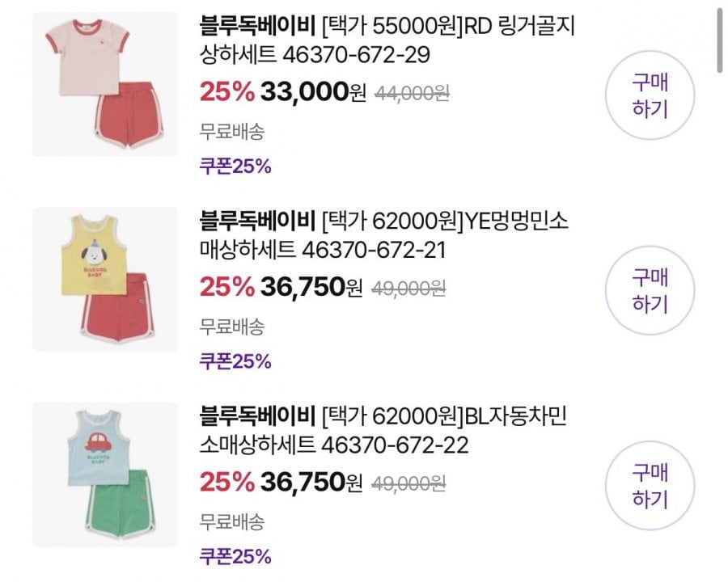Click 블루독베이비 brand on the RD 링거골지 listing
Image resolution: width=728 pixels, height=582 pixels.
click(x=256, y=26)
